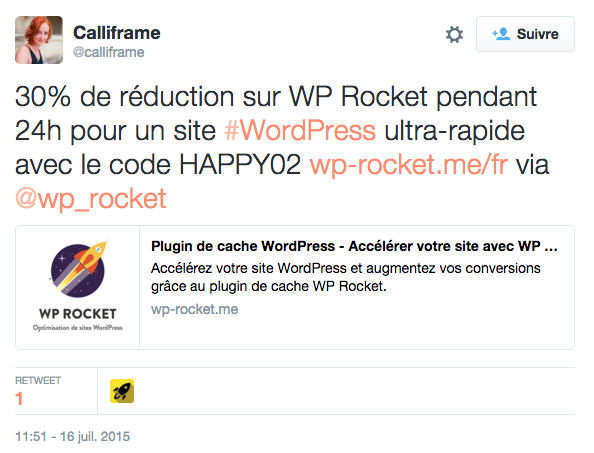Click the card description about WP Rocket
This screenshot has height=453, width=594.
(345, 277)
